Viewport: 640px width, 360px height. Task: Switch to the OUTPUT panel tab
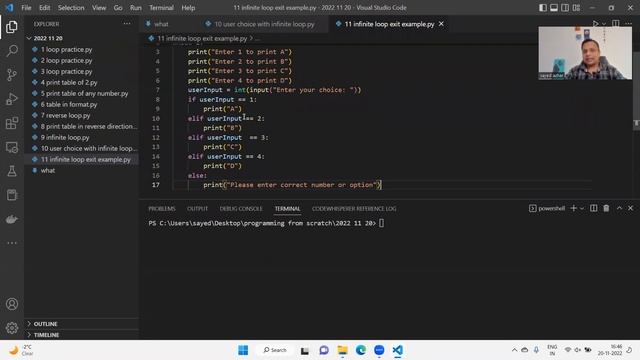pyautogui.click(x=197, y=209)
